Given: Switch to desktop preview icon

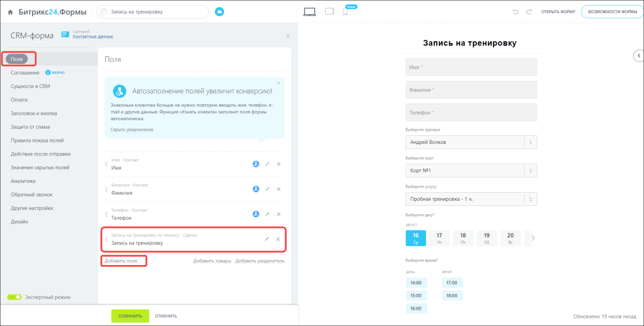Looking at the screenshot, I should (310, 12).
